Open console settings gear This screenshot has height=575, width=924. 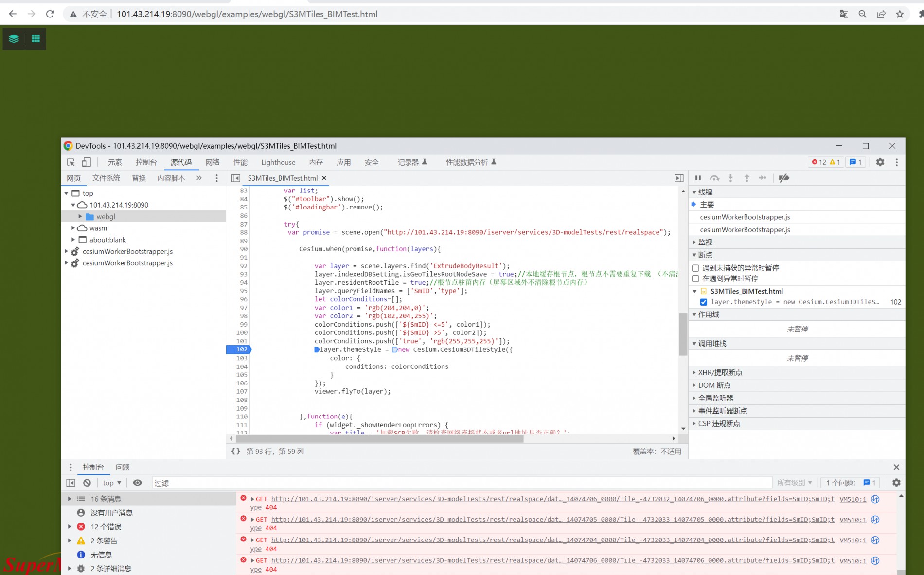click(x=896, y=483)
